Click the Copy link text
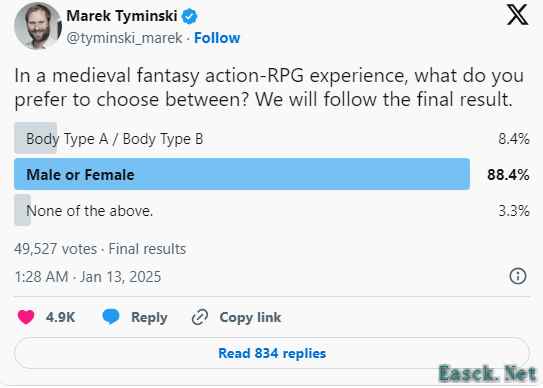This screenshot has height=388, width=543. 250,317
